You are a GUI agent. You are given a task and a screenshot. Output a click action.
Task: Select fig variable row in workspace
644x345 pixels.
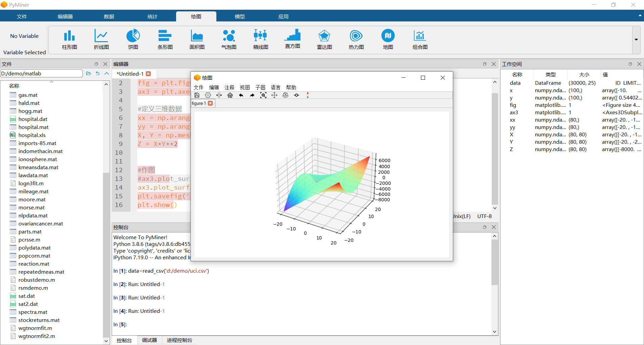(572, 105)
